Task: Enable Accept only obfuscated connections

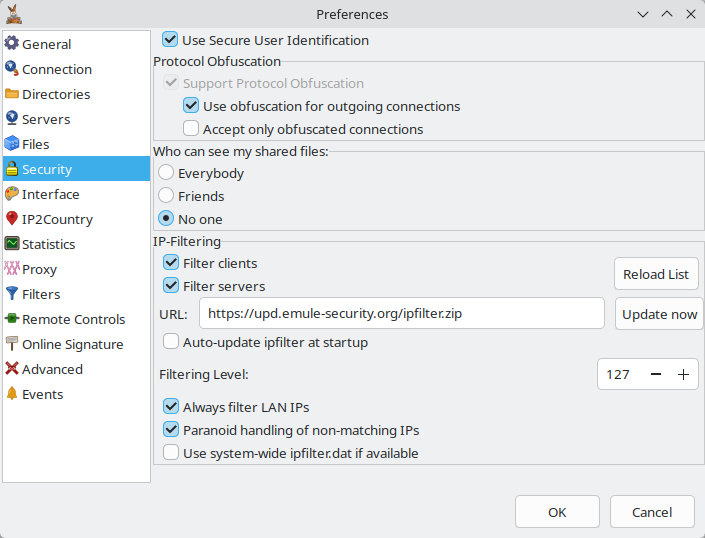Action: pos(191,129)
